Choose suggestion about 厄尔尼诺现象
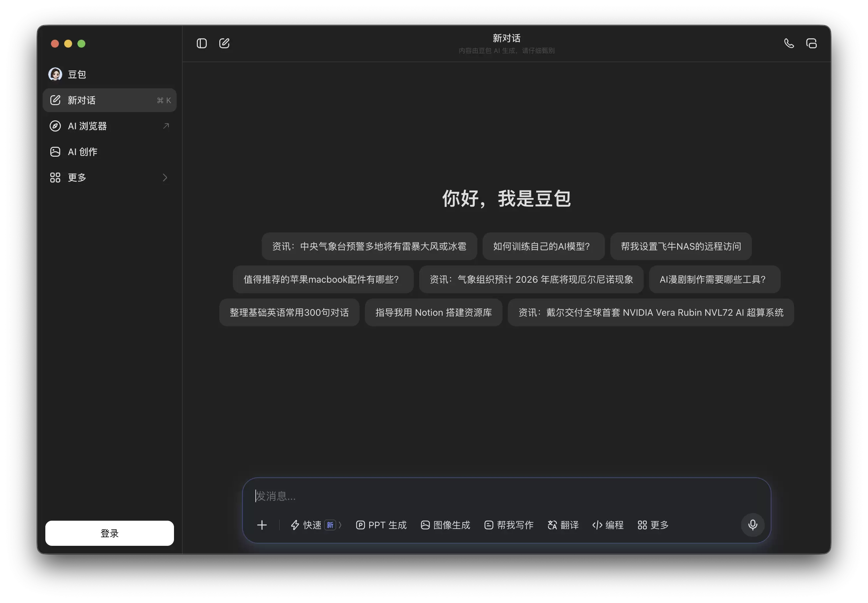 coord(531,279)
